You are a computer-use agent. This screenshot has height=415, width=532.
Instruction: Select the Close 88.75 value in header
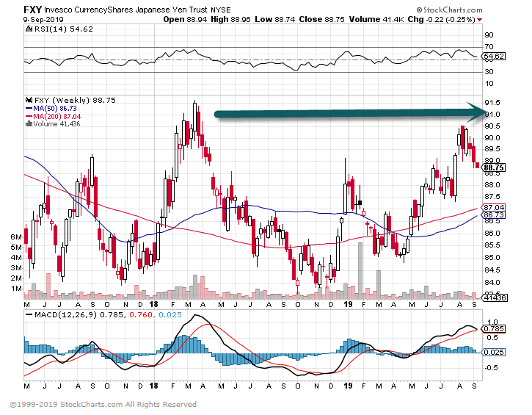pos(321,19)
